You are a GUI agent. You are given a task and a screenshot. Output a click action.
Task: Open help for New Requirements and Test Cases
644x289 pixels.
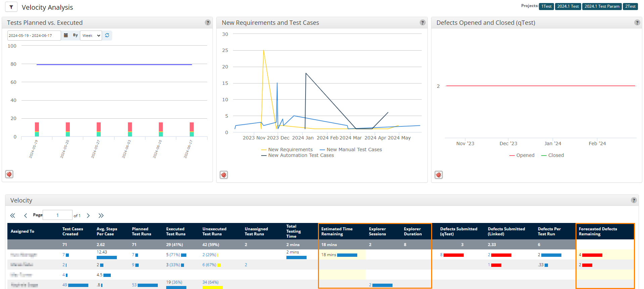click(x=423, y=22)
